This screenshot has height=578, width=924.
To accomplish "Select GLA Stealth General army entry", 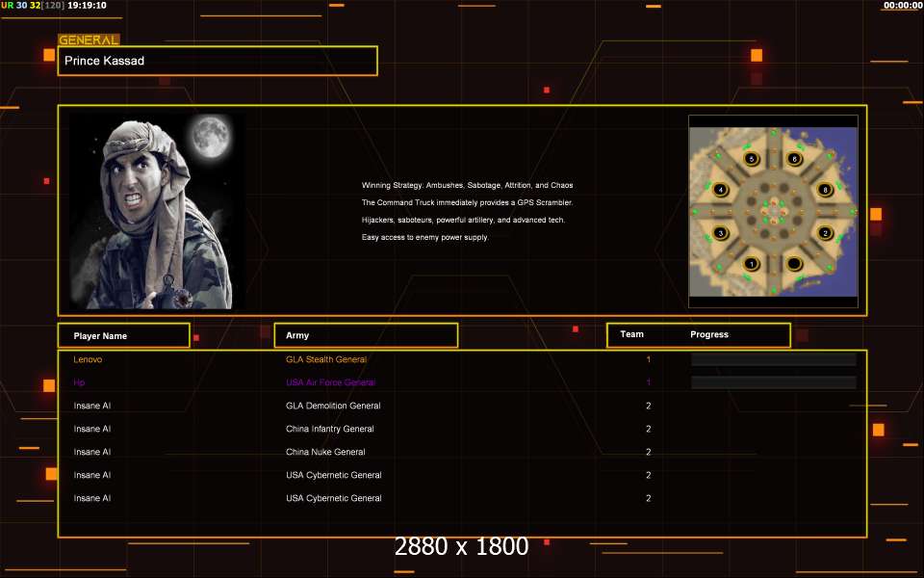I will click(326, 359).
